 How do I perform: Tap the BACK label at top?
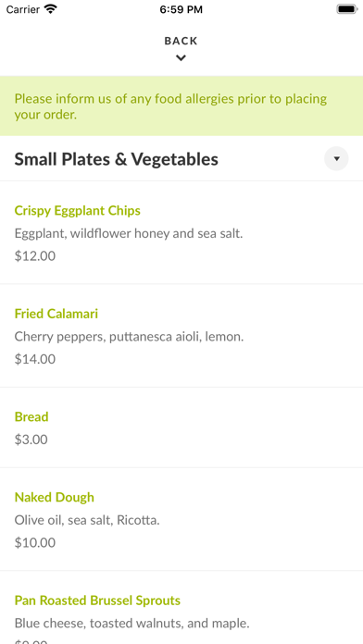[x=181, y=41]
